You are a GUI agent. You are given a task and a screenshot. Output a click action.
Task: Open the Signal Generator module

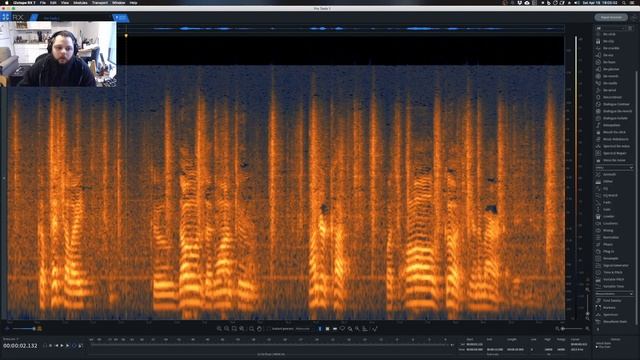pos(616,266)
